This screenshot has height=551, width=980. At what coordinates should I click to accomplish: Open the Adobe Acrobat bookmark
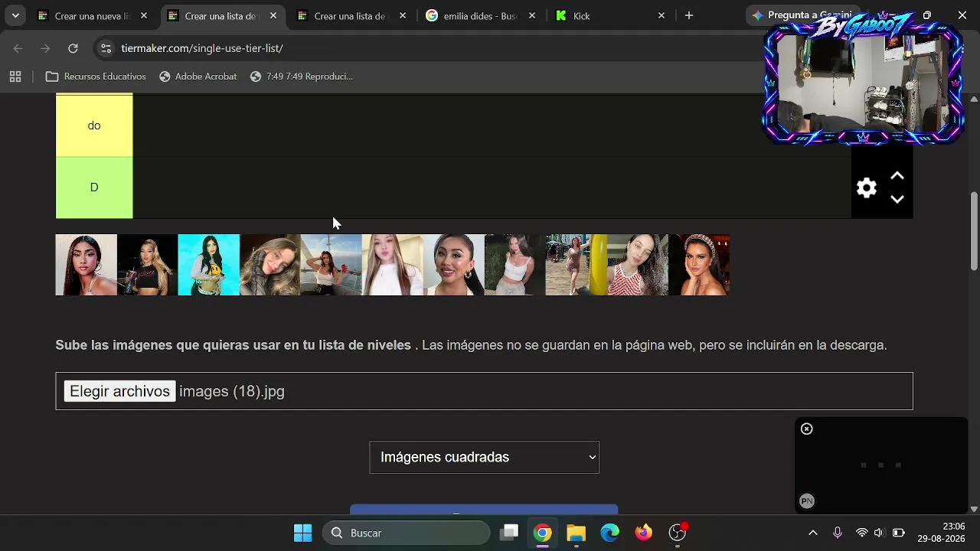coord(198,77)
